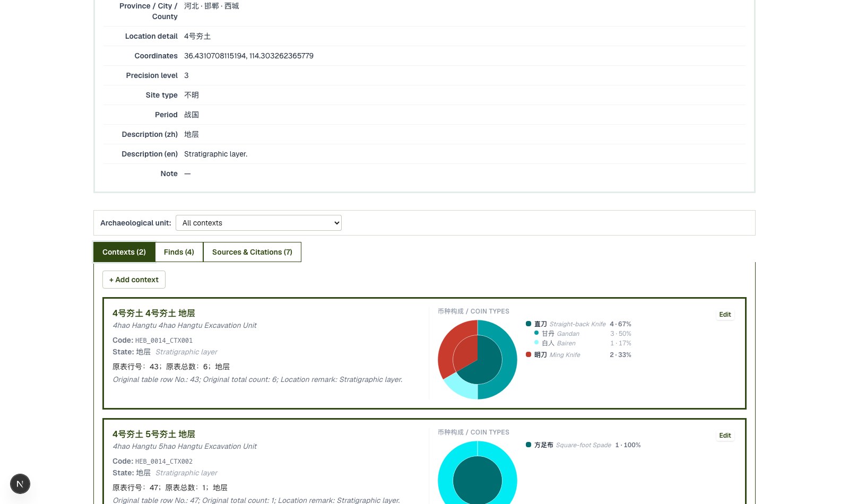Edit the 4号夯土 4号夯土 地层 context

pos(725,315)
